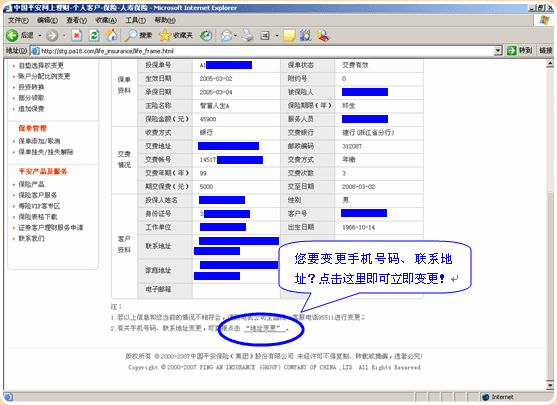Expand the address bar URL dropdown
Screen dimensions: 557x405
point(498,51)
